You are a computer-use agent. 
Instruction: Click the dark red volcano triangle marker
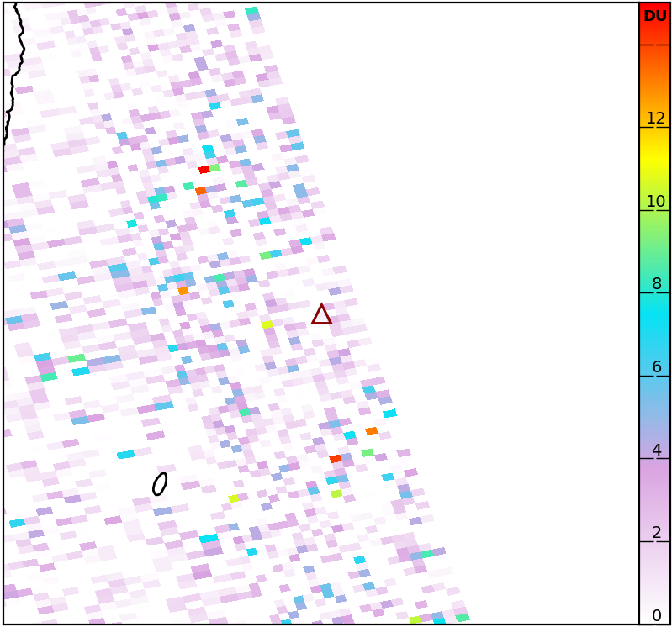click(321, 314)
